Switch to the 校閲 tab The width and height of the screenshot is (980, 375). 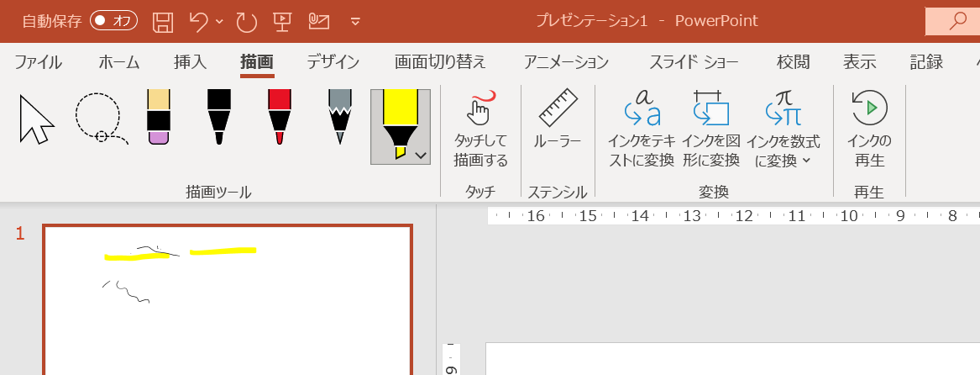[x=793, y=62]
